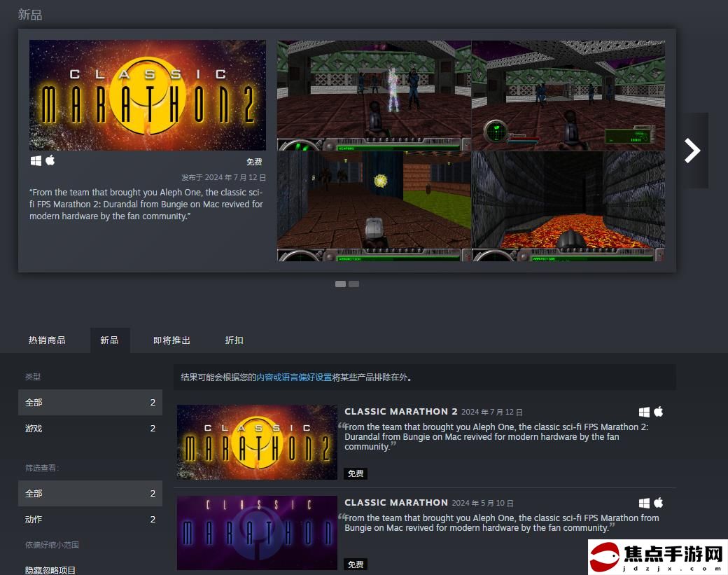The height and width of the screenshot is (575, 728).
Task: Click the 筛选查看 filter heading
Action: [x=42, y=468]
